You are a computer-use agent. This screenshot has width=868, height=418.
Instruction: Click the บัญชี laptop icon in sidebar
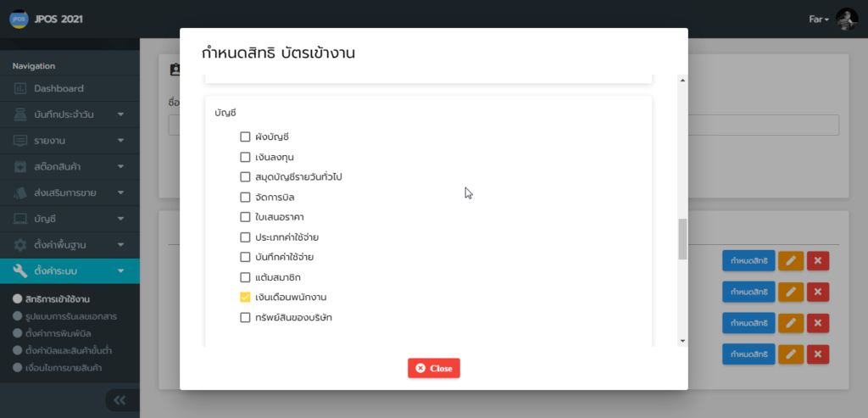click(x=20, y=219)
